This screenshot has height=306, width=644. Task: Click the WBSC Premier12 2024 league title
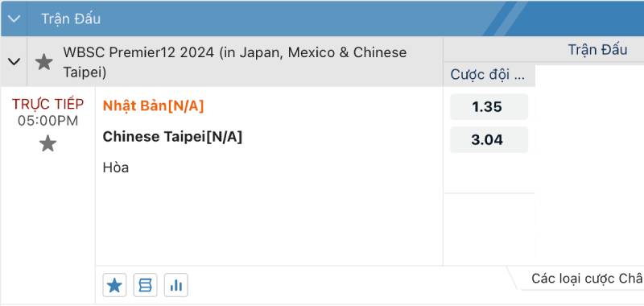[234, 63]
